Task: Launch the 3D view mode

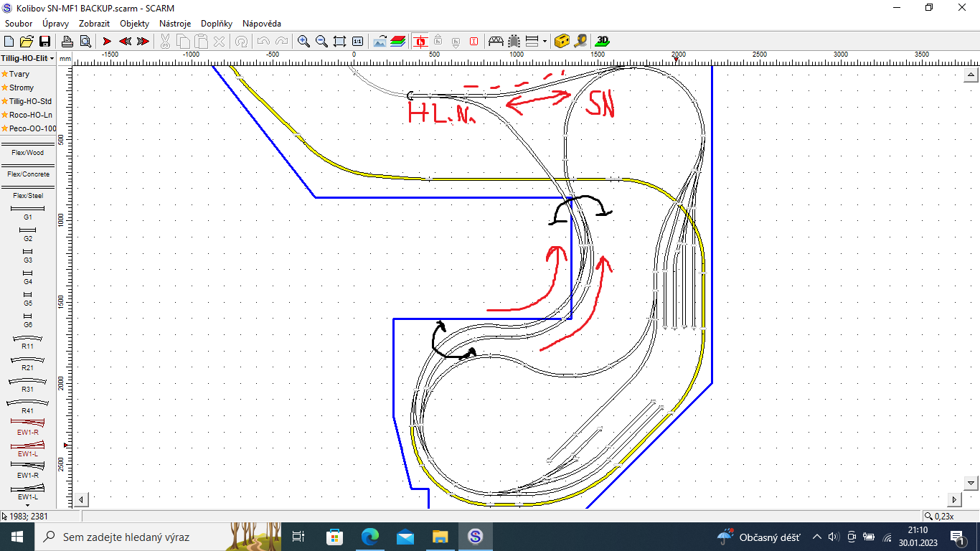Action: 603,41
